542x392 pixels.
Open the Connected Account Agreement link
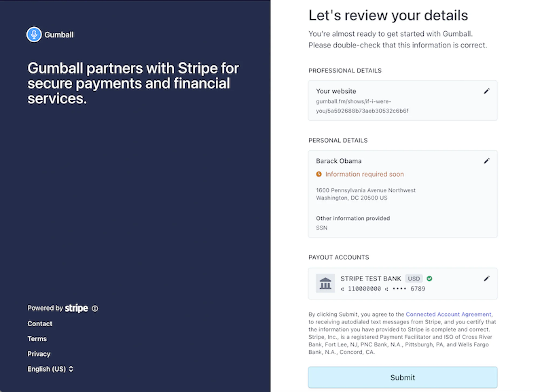click(449, 314)
